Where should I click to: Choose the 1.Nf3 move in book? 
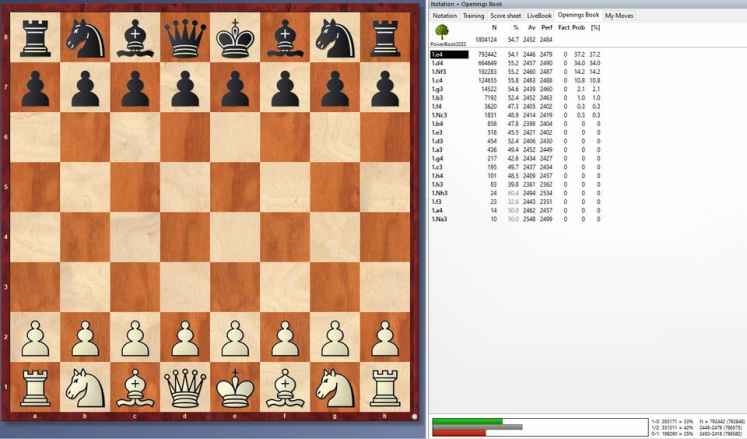pos(439,70)
